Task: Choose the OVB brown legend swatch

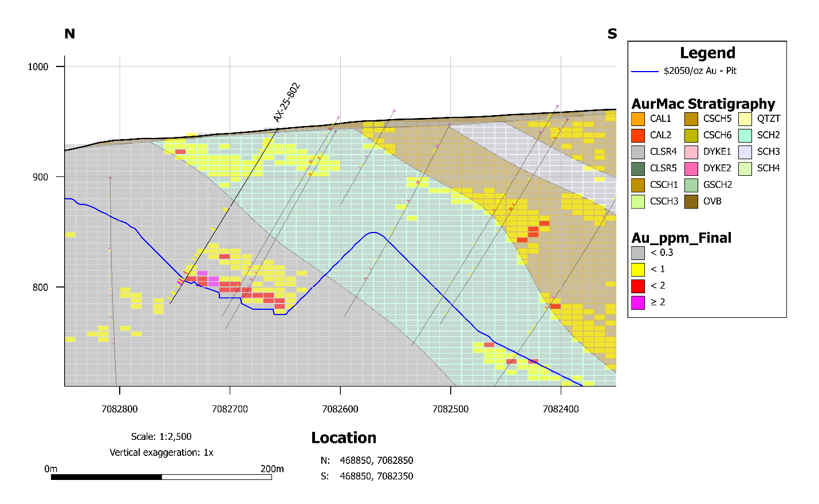Action: 691,202
